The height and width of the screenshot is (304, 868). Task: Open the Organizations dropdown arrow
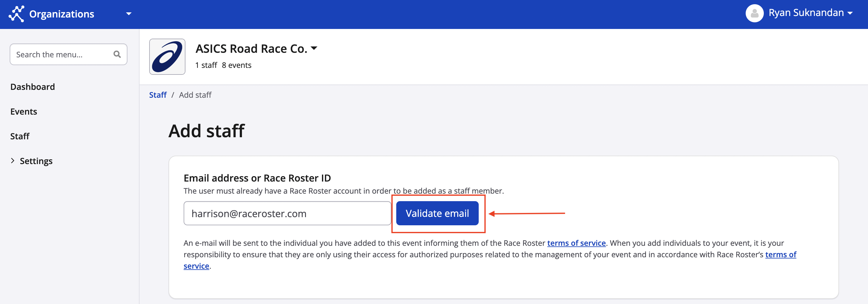[x=129, y=14]
